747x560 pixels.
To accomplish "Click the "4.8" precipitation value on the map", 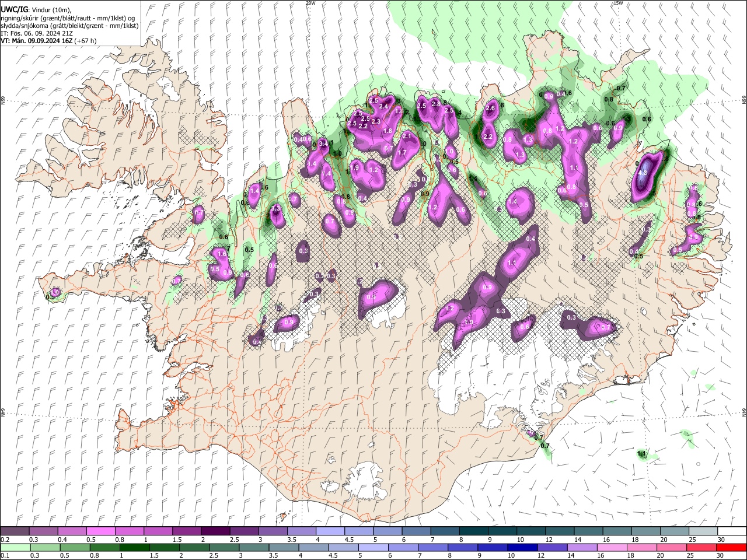I will [x=644, y=173].
